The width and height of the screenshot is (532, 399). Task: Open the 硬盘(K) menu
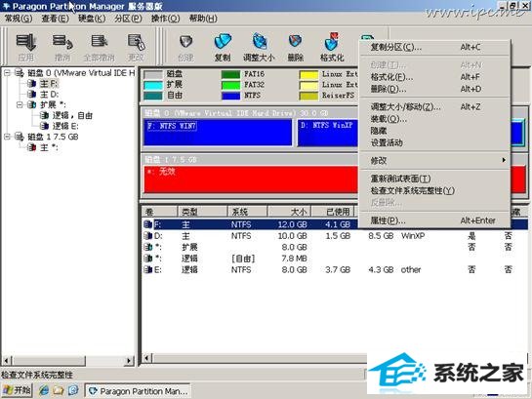tap(92, 19)
